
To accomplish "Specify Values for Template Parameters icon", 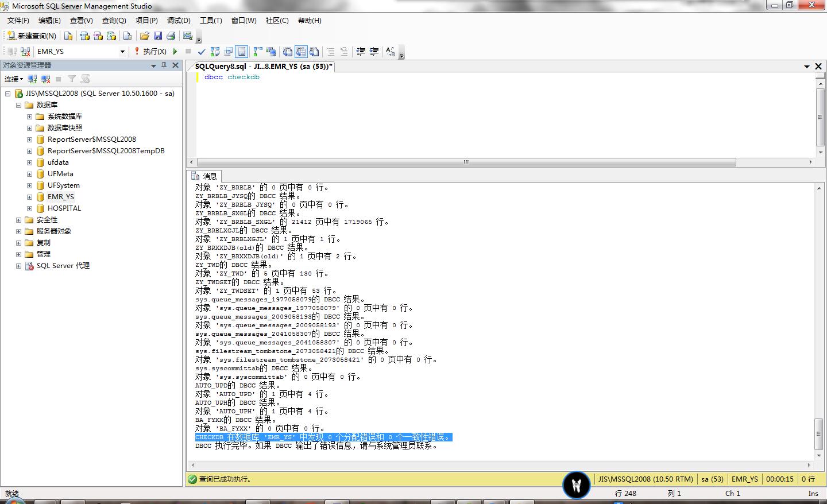I will click(x=391, y=52).
